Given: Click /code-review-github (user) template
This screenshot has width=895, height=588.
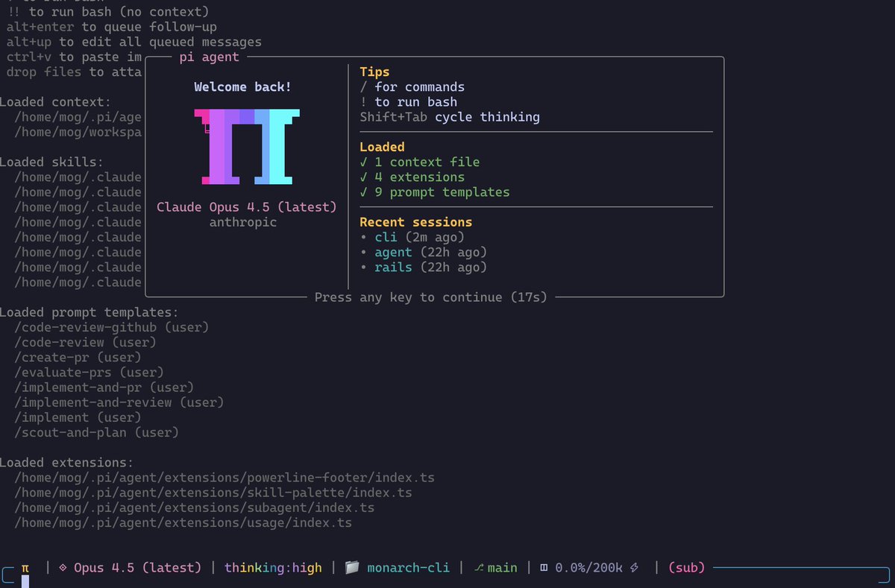Looking at the screenshot, I should [x=111, y=327].
